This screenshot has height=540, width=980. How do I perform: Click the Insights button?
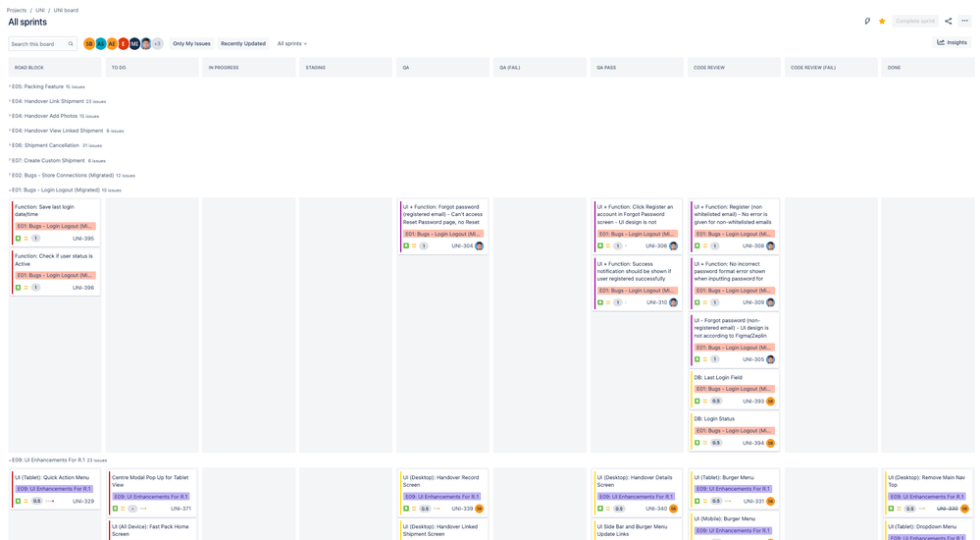click(x=952, y=42)
